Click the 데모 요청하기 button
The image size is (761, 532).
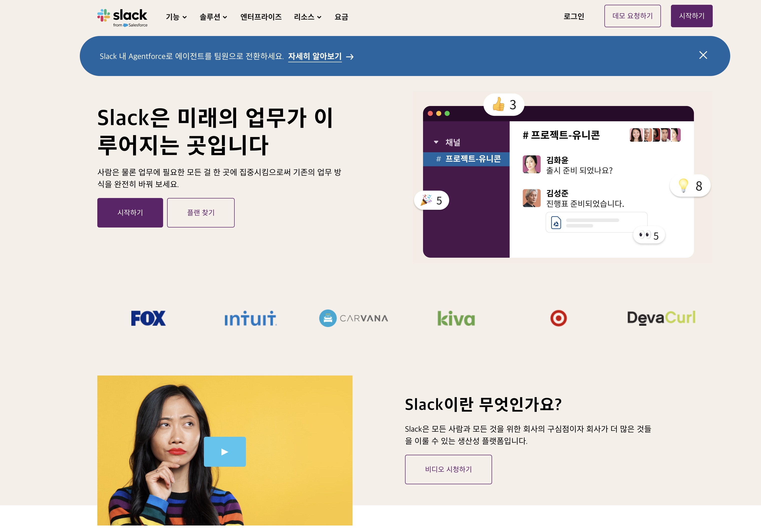632,16
